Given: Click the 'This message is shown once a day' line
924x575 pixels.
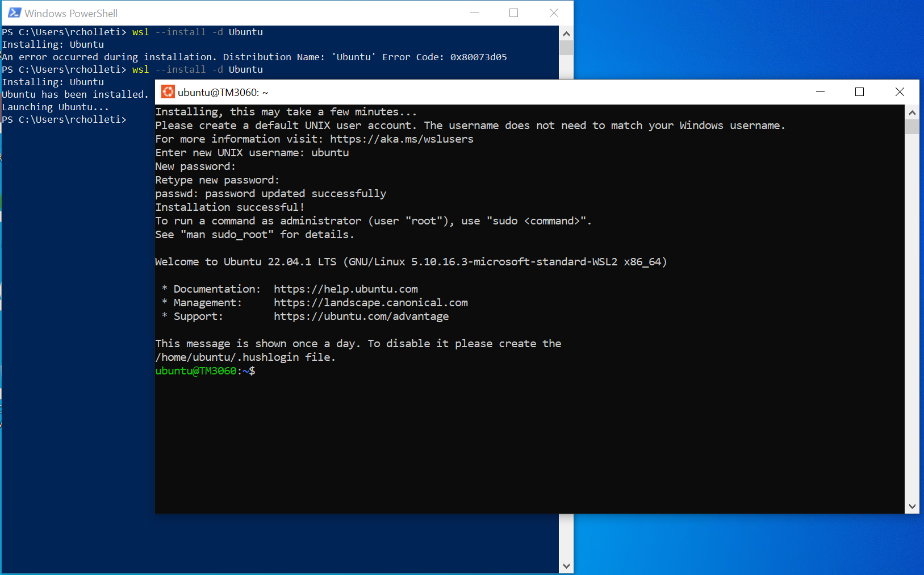Looking at the screenshot, I should 358,344.
